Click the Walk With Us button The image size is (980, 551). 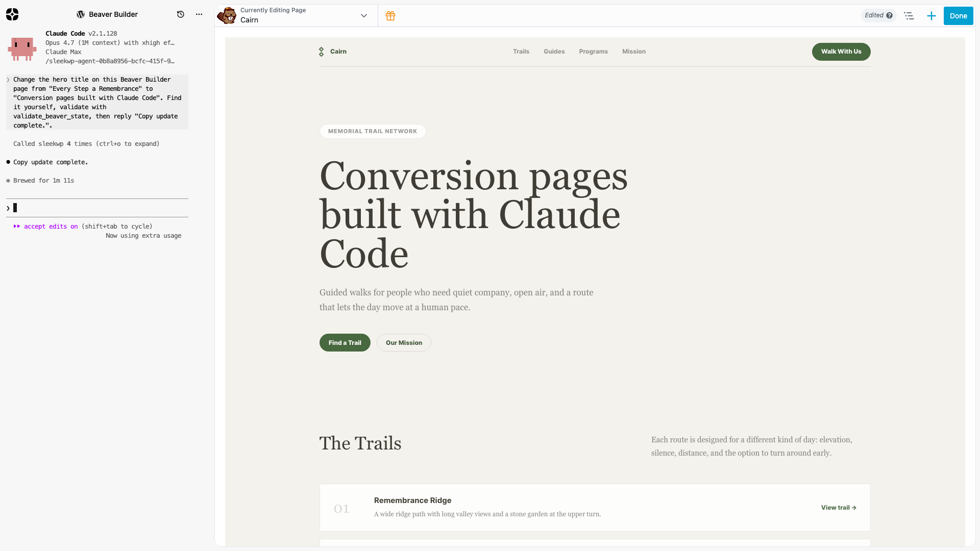pos(841,52)
